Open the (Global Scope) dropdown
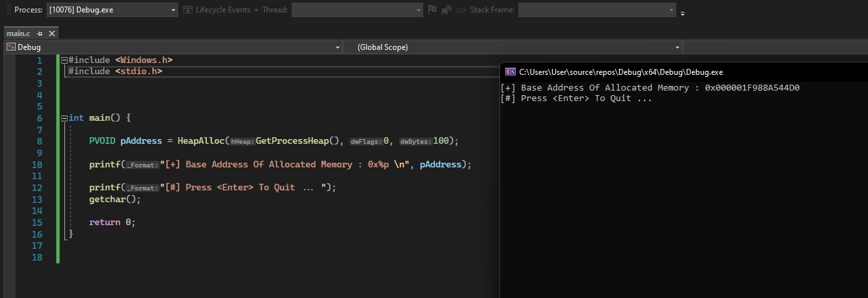 click(x=514, y=47)
